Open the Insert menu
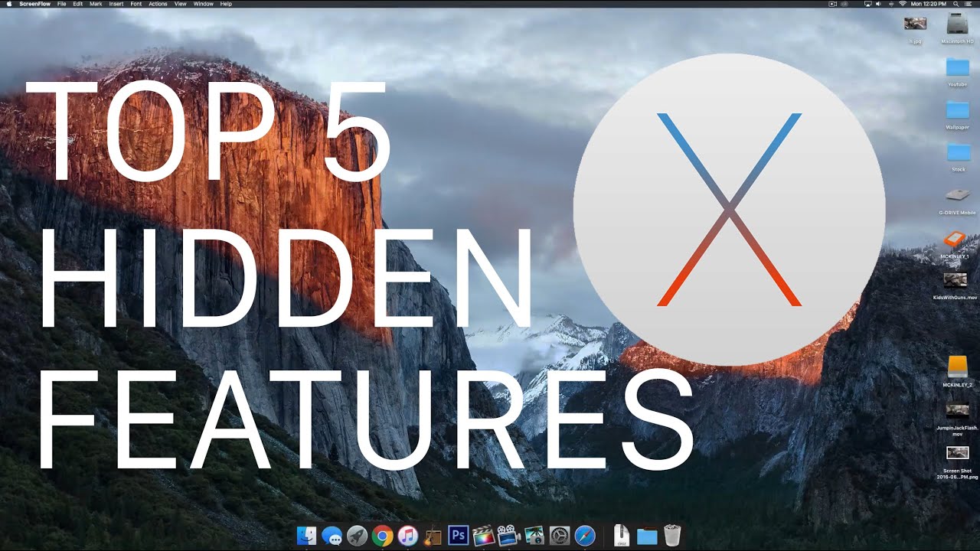This screenshot has height=551, width=980. [x=116, y=4]
